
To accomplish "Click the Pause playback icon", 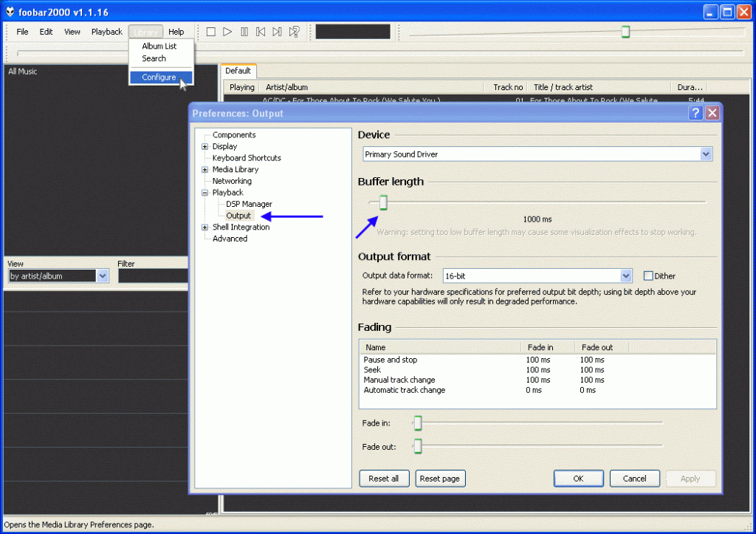I will tap(244, 32).
